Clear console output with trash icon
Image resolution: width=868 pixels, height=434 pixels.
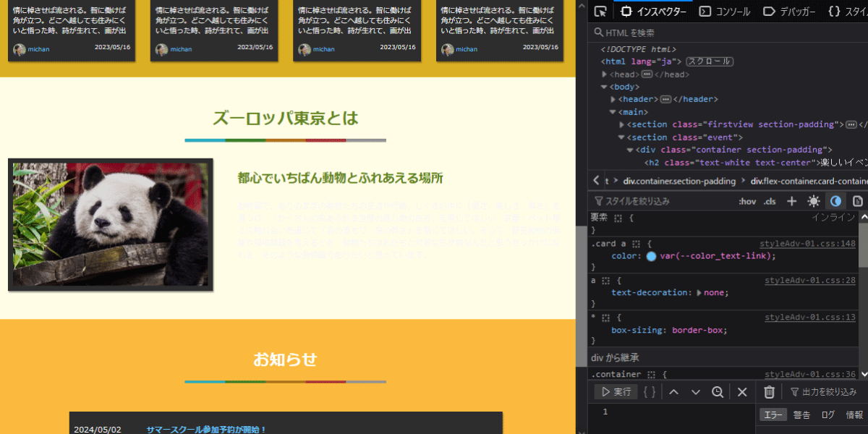[770, 391]
